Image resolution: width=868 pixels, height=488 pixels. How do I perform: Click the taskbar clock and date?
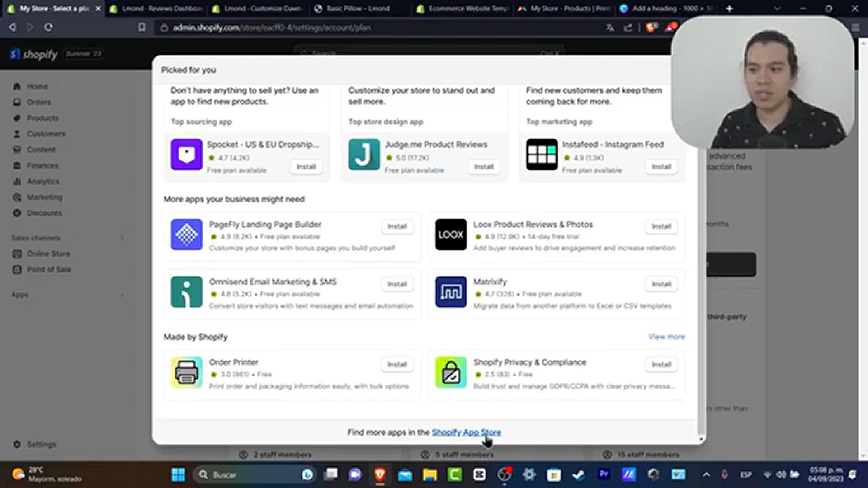pyautogui.click(x=826, y=474)
